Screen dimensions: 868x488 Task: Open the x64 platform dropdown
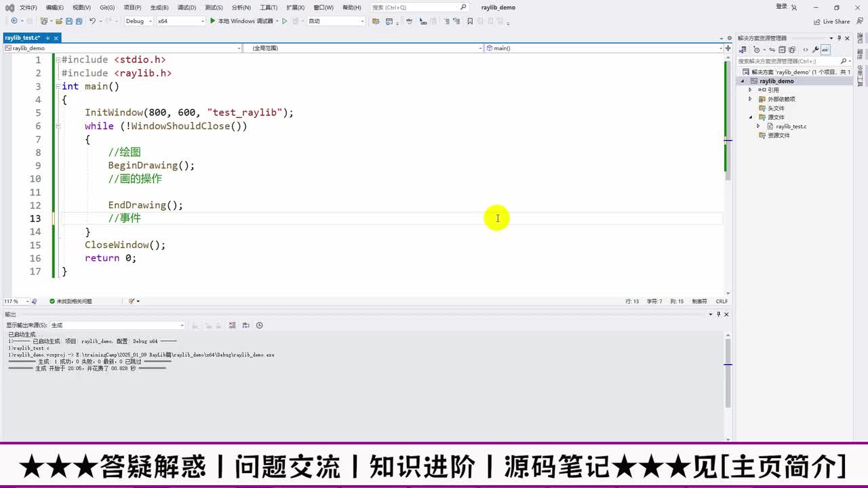180,21
